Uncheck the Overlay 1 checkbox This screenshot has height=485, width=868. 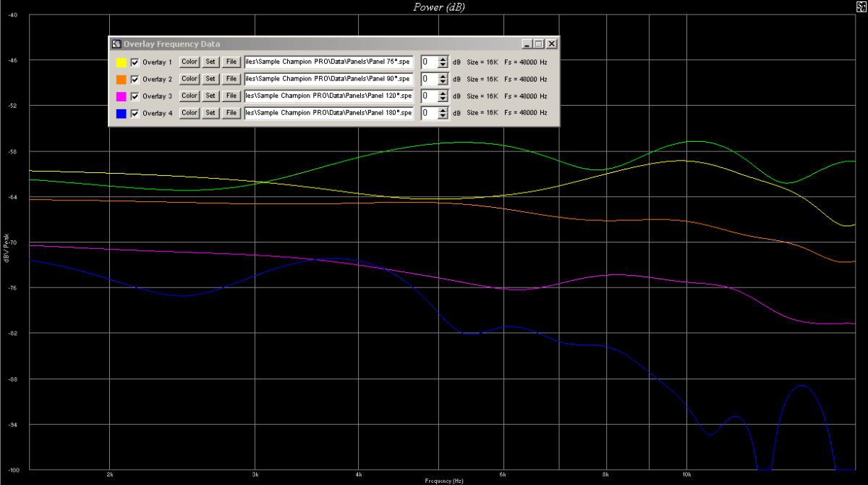tap(135, 62)
